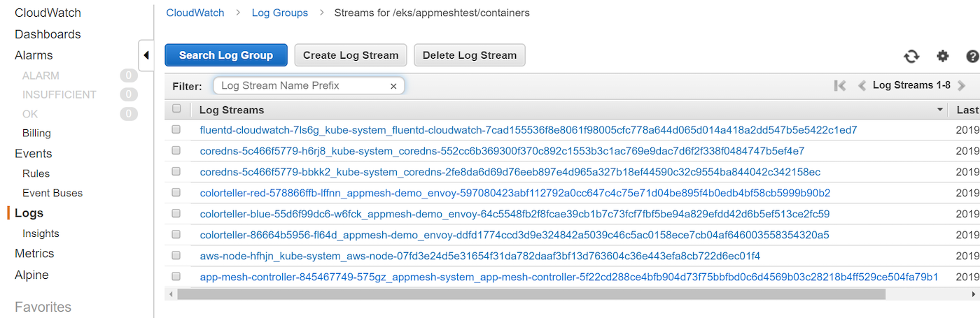Screen dimensions: 980x318
Task: Click Delete Log Stream button
Action: (x=470, y=55)
